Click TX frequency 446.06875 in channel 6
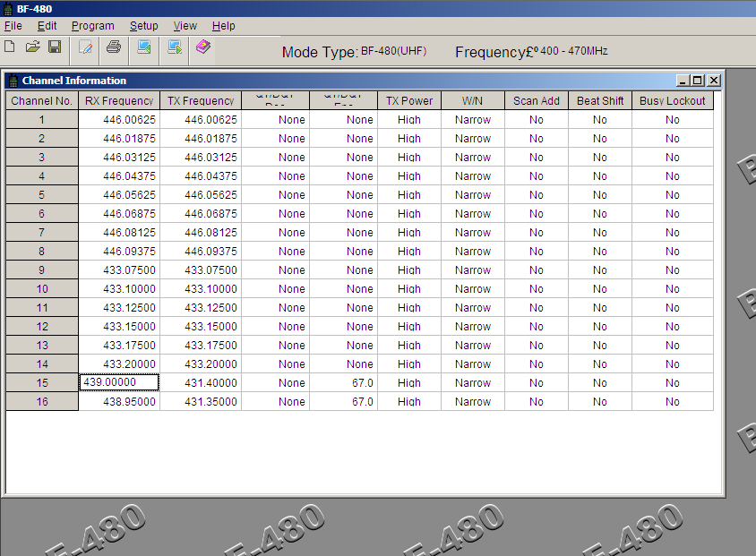 pos(201,213)
